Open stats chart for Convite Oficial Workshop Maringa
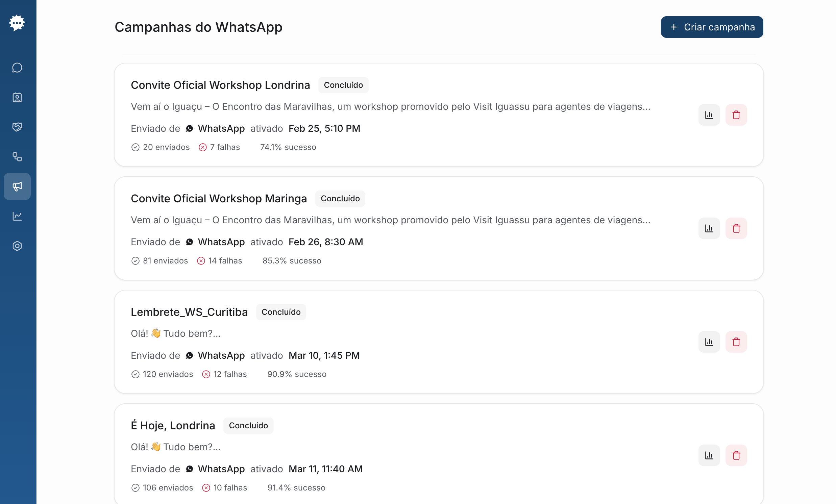836x504 pixels. pos(709,228)
